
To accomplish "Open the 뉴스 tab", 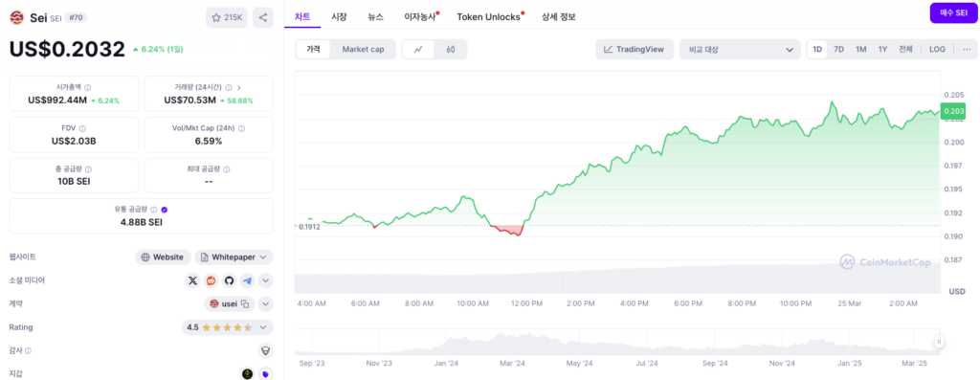I will (x=375, y=17).
